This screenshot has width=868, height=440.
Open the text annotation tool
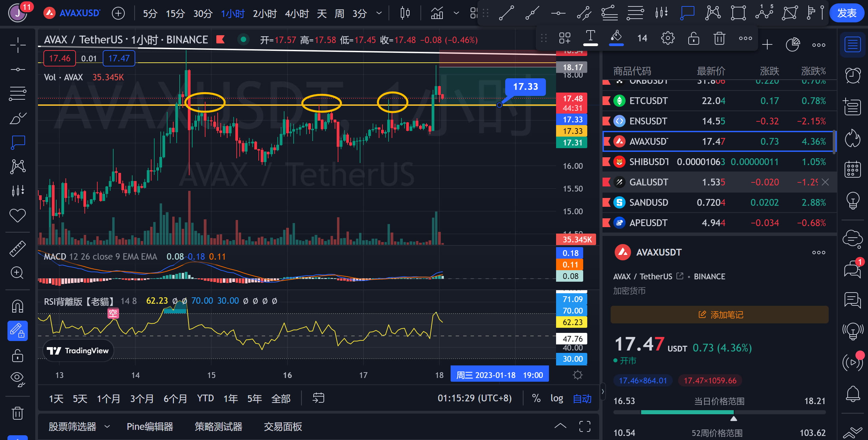coord(590,37)
